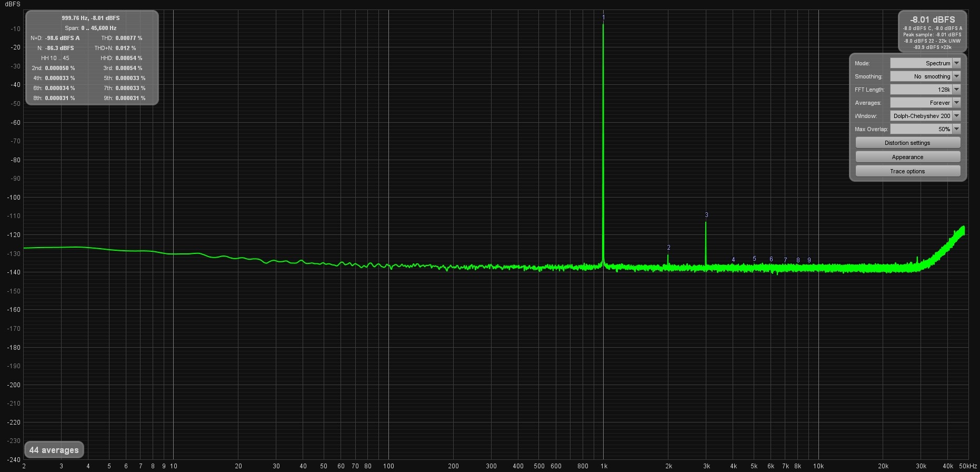Select the fundamental peak marker labeled 1
This screenshot has width=980, height=472.
click(x=604, y=17)
